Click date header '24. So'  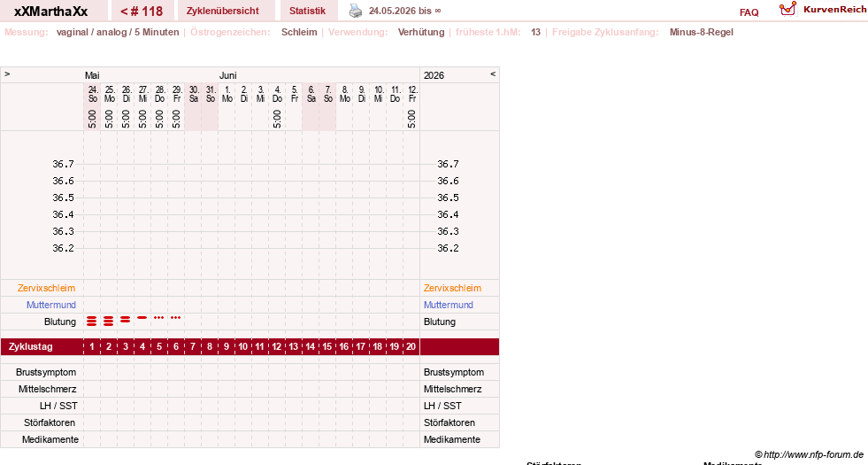tap(92, 94)
